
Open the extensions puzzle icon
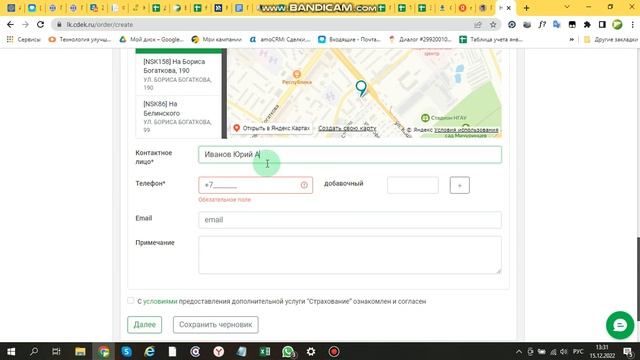coord(587,24)
